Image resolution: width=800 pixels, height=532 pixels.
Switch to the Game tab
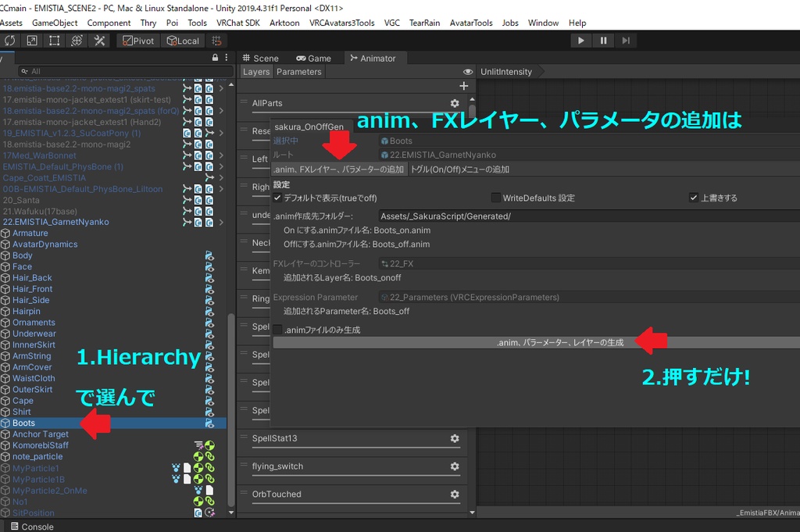314,58
